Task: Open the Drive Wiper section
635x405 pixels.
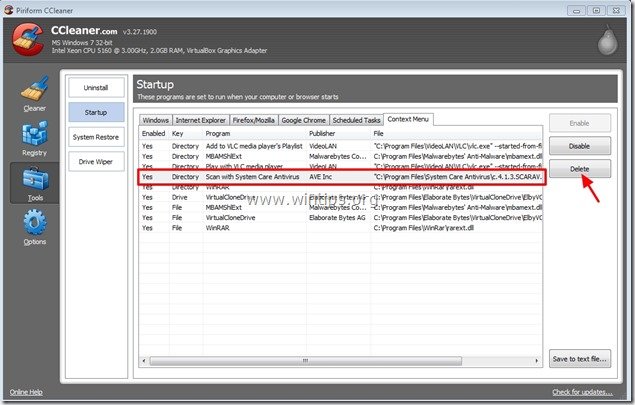Action: click(97, 161)
